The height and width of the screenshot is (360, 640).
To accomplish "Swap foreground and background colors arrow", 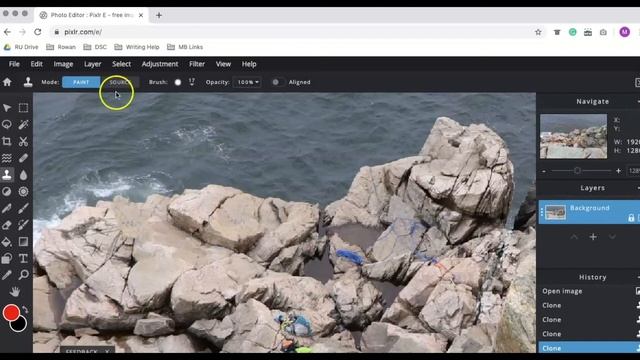I will tap(25, 309).
